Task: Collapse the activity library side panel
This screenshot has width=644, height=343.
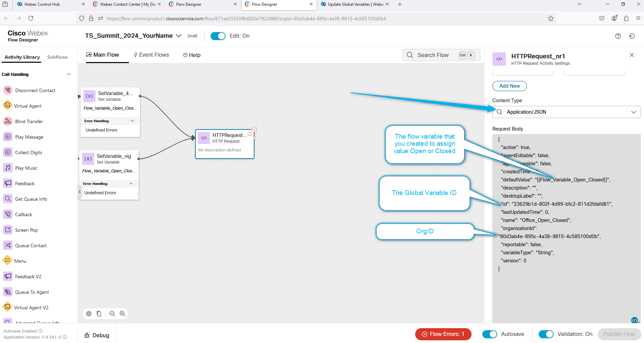Action: (x=80, y=192)
